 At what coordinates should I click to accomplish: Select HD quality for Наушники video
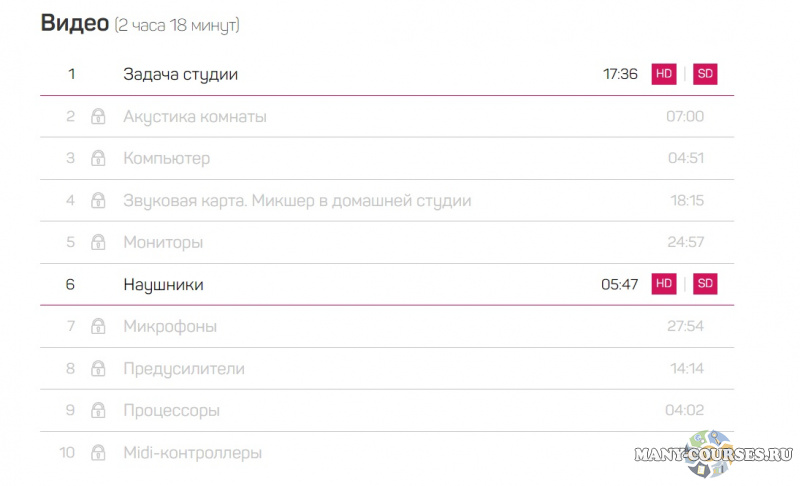[x=663, y=284]
